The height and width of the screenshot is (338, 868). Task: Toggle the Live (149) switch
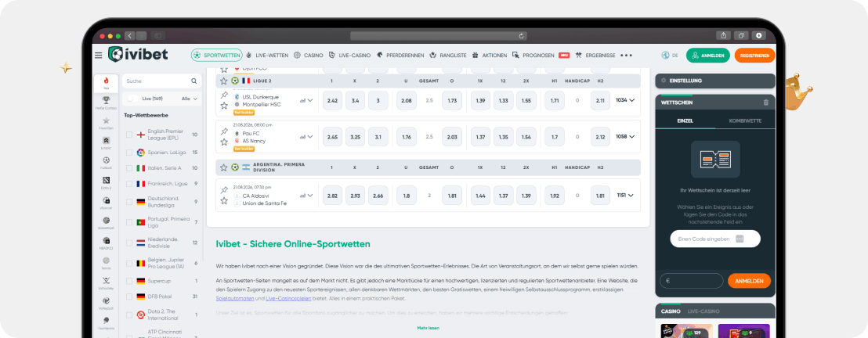133,98
